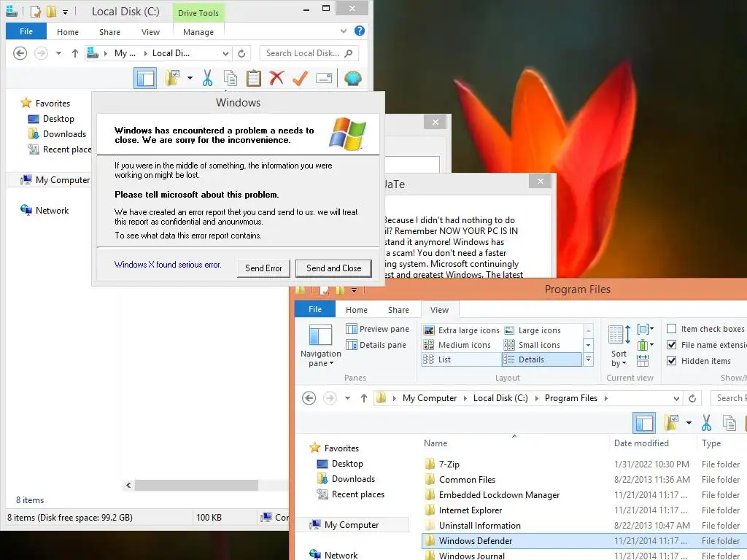Expand the Program Files breadcrumb end arrow
Viewport: 747px width, 560px height.
606,398
